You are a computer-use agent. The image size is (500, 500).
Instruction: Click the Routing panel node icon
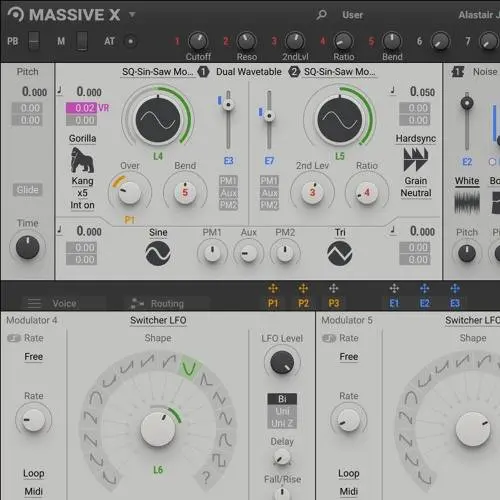click(137, 303)
